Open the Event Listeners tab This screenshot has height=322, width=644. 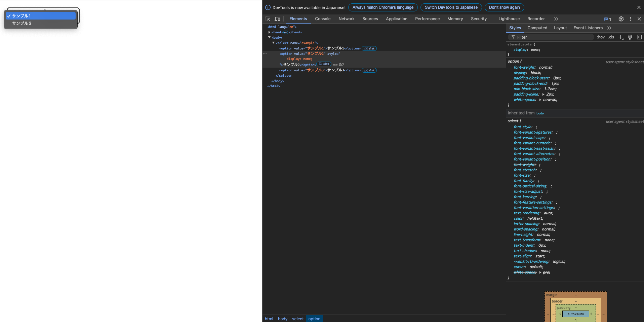(x=588, y=28)
